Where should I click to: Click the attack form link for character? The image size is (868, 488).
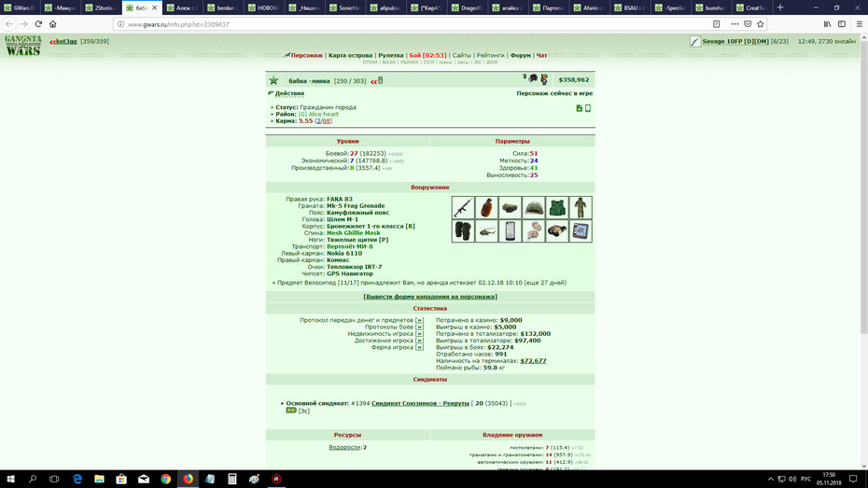pyautogui.click(x=430, y=297)
